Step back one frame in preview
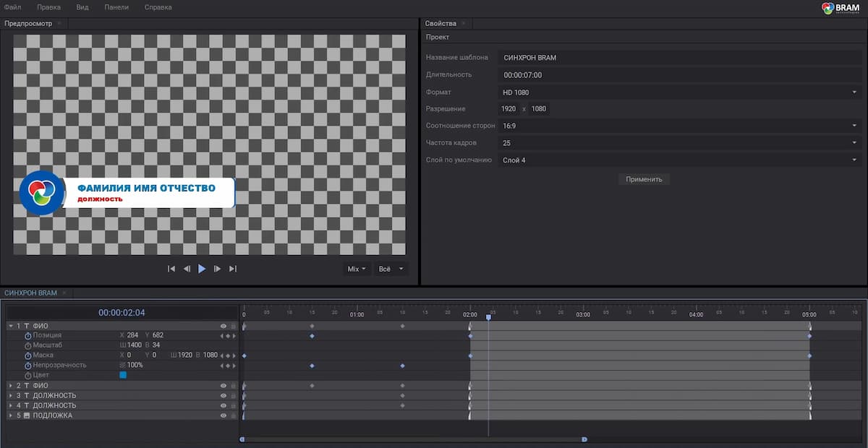Image resolution: width=868 pixels, height=448 pixels. pyautogui.click(x=187, y=269)
